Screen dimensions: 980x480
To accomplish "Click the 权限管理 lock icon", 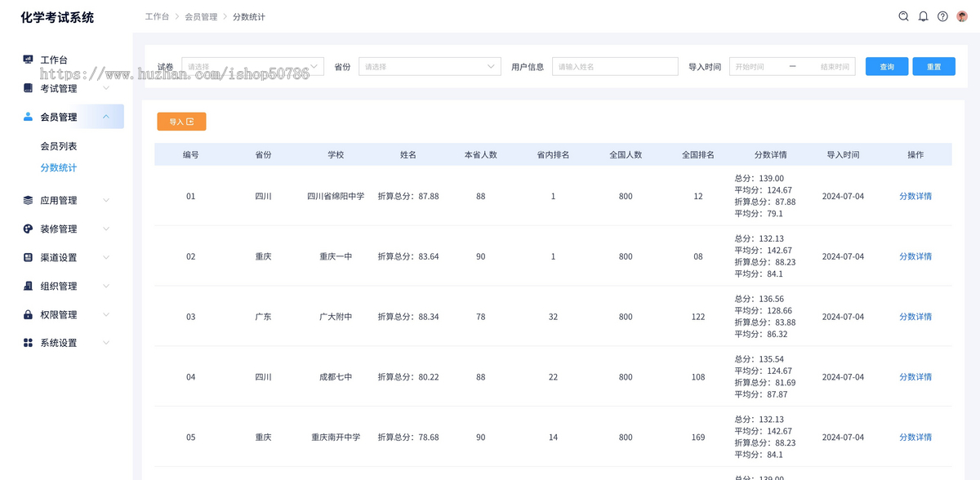I will click(x=28, y=314).
